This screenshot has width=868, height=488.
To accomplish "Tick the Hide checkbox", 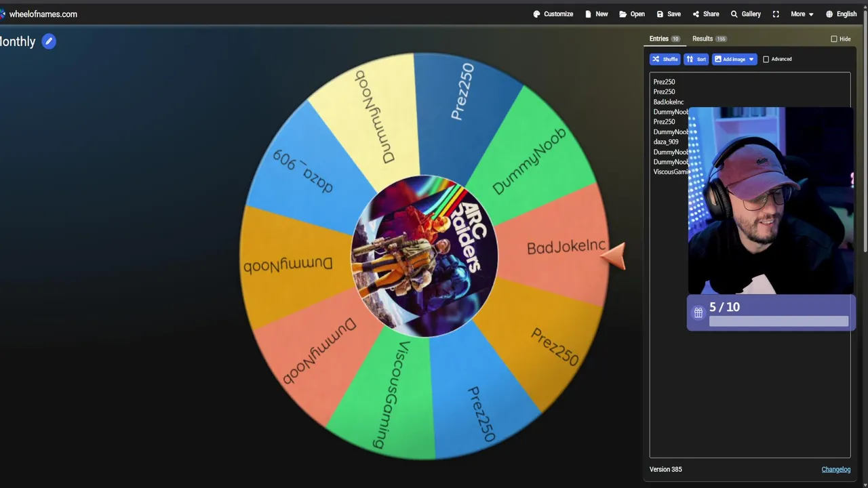I will (834, 39).
